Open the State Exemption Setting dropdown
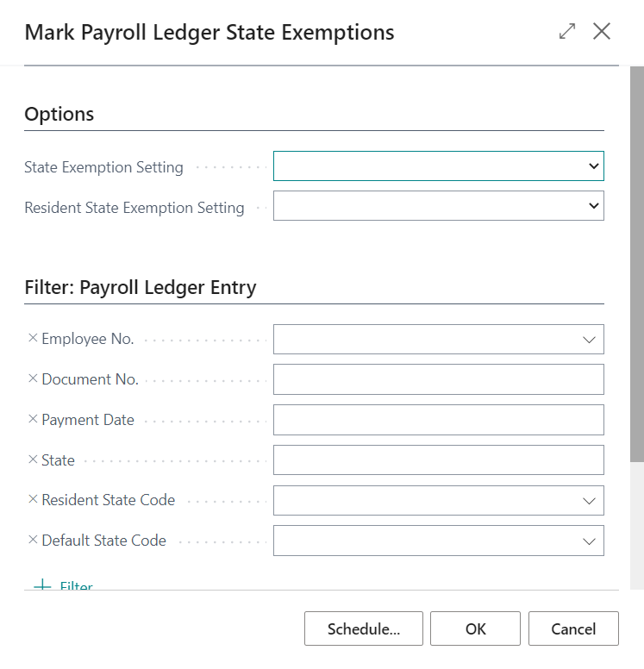The image size is (644, 669). pyautogui.click(x=439, y=166)
